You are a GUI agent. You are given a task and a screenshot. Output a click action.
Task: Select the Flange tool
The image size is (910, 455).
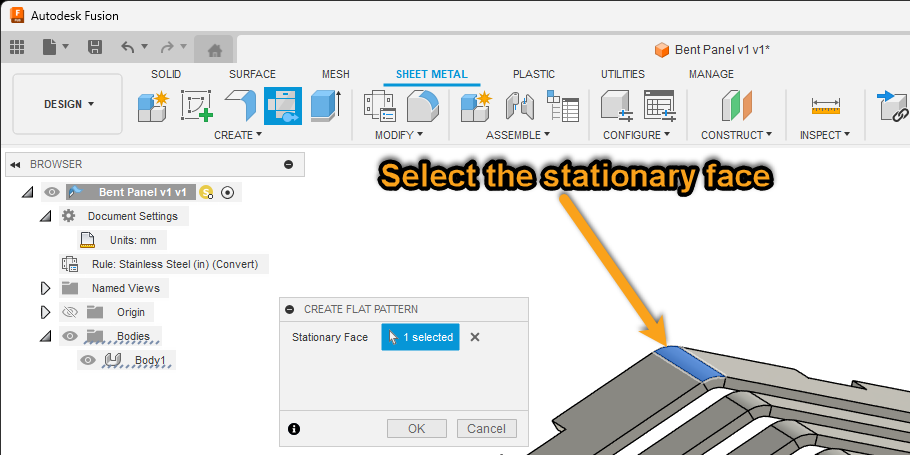coord(240,106)
